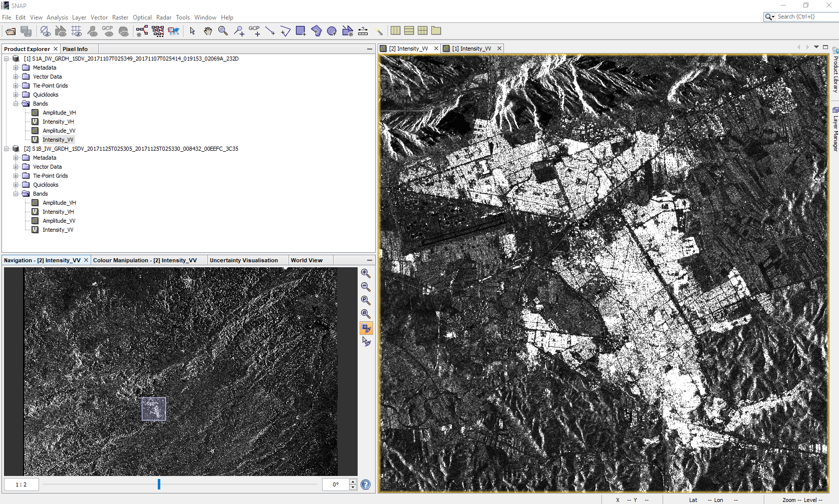Disable the synchronise image views toggle
The height and width of the screenshot is (504, 839).
tap(366, 328)
